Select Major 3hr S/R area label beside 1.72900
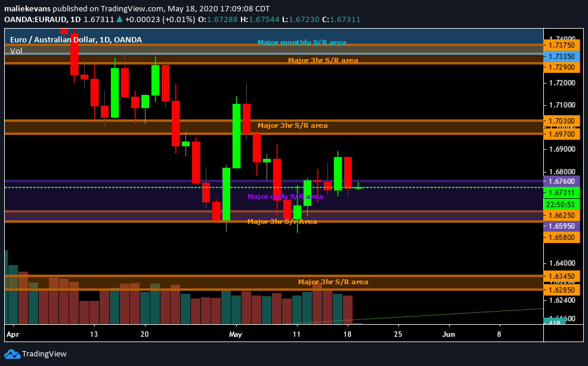Screen dimensions: 588x366 (323, 60)
